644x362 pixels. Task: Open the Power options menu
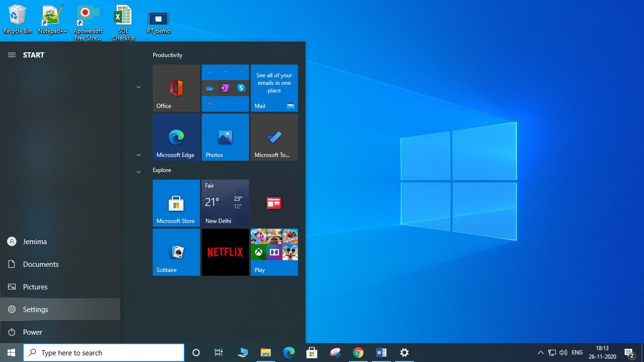coord(60,332)
